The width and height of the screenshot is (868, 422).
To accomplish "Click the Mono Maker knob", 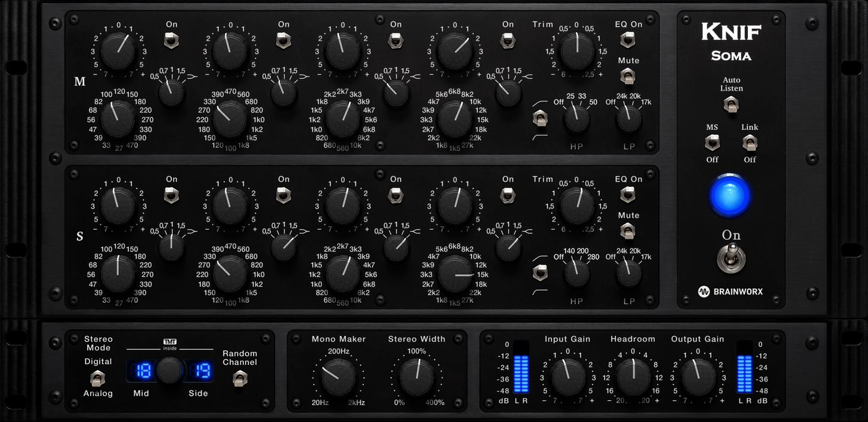I will pos(338,377).
